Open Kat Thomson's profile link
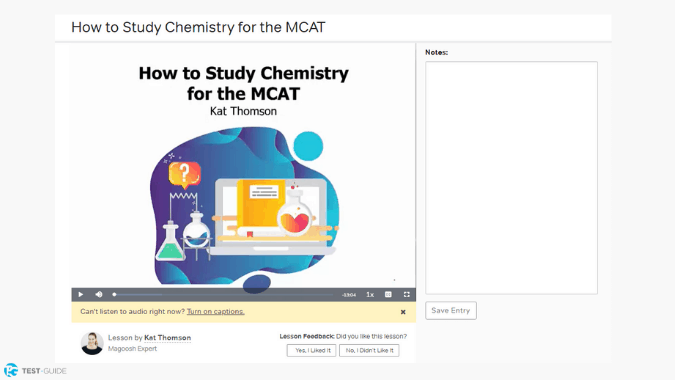This screenshot has height=380, width=675. 167,338
